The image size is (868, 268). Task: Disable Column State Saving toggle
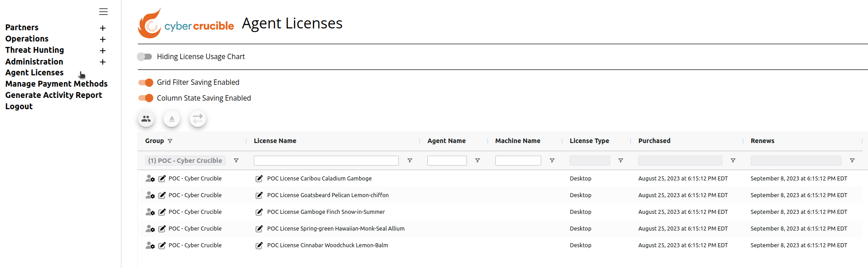pyautogui.click(x=146, y=98)
